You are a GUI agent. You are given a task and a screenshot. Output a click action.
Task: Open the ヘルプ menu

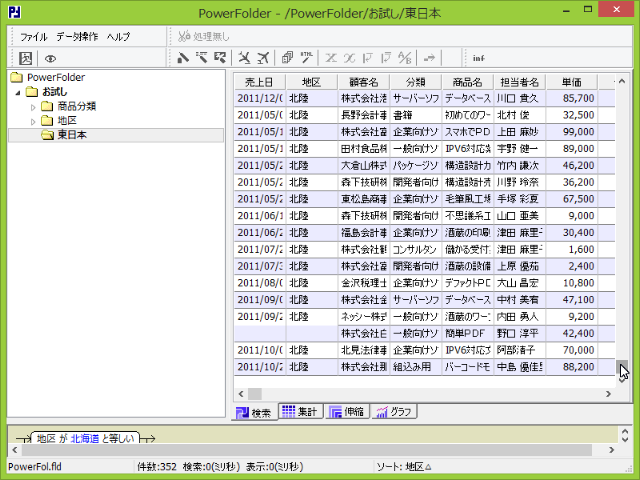(x=118, y=37)
